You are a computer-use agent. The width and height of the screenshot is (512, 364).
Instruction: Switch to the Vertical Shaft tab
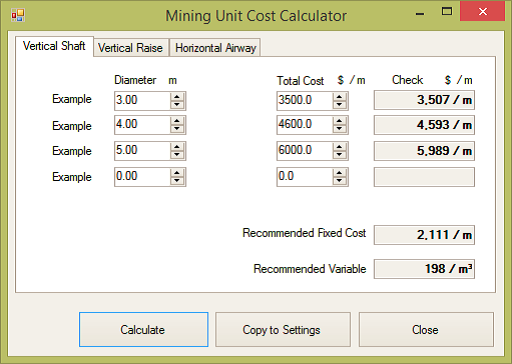tap(54, 46)
